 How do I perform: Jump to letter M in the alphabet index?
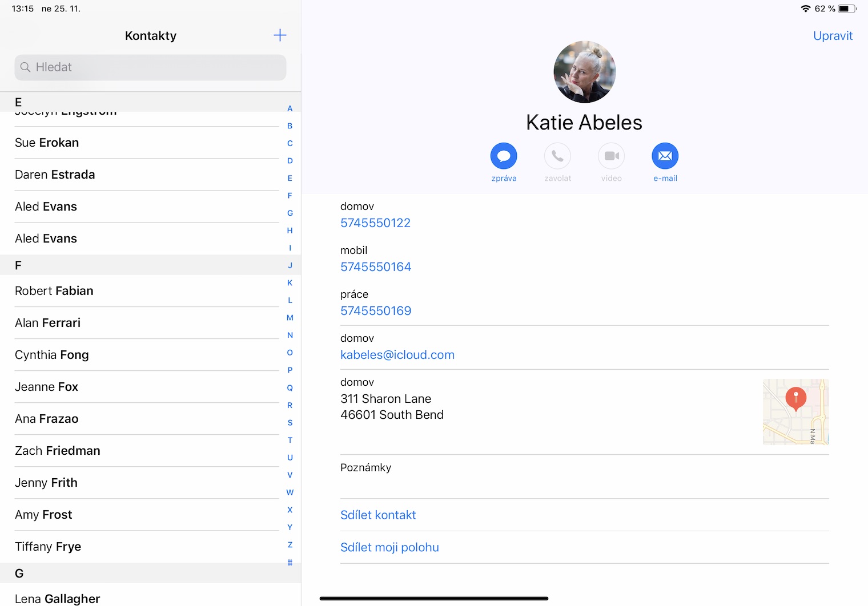(x=290, y=317)
